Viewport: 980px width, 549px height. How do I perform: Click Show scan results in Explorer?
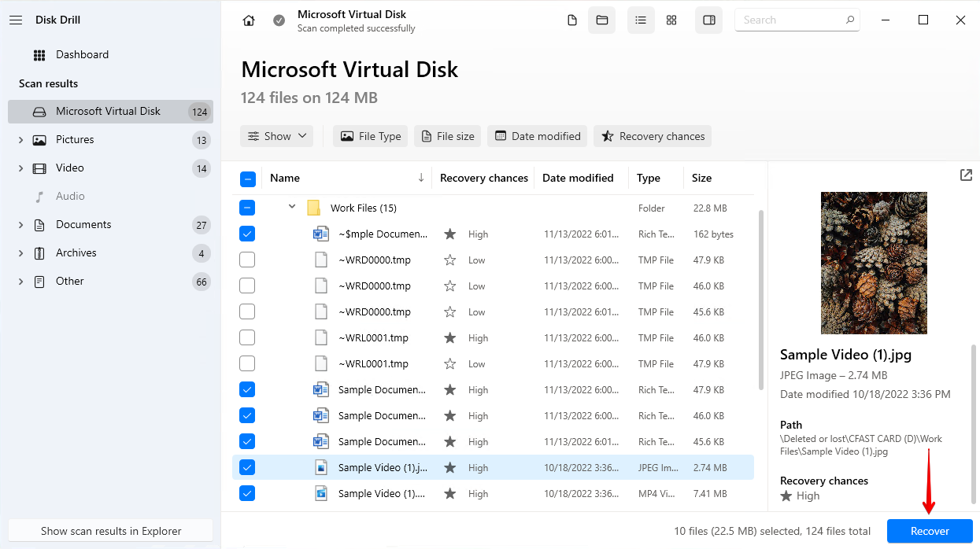(109, 530)
